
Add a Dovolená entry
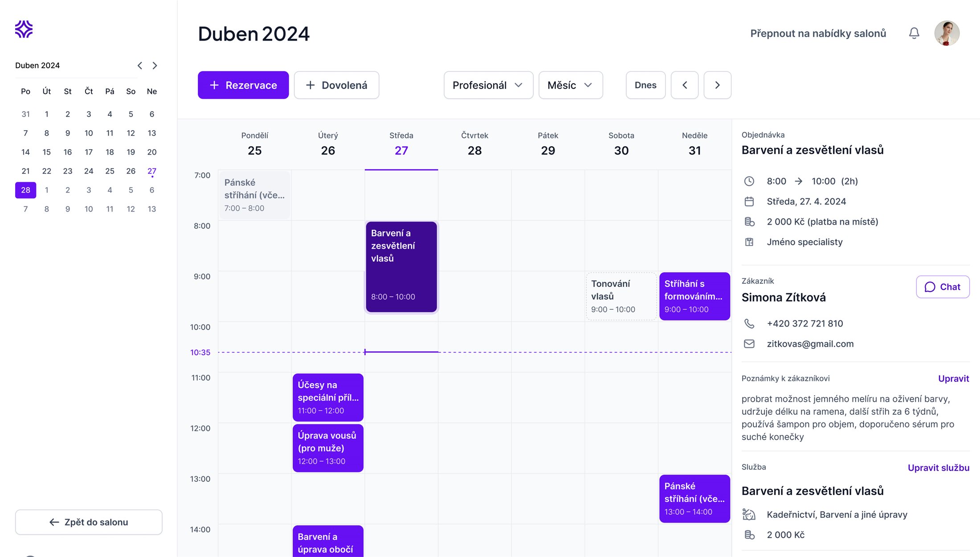coord(336,85)
